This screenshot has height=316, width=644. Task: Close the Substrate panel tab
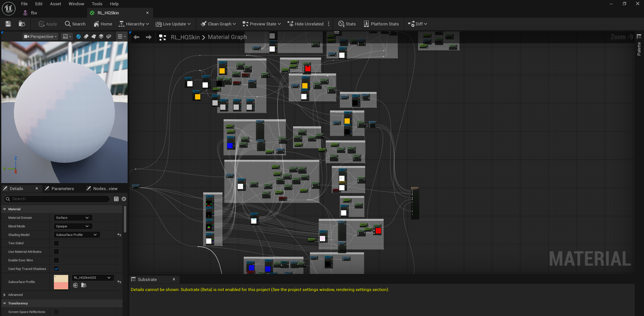click(174, 280)
